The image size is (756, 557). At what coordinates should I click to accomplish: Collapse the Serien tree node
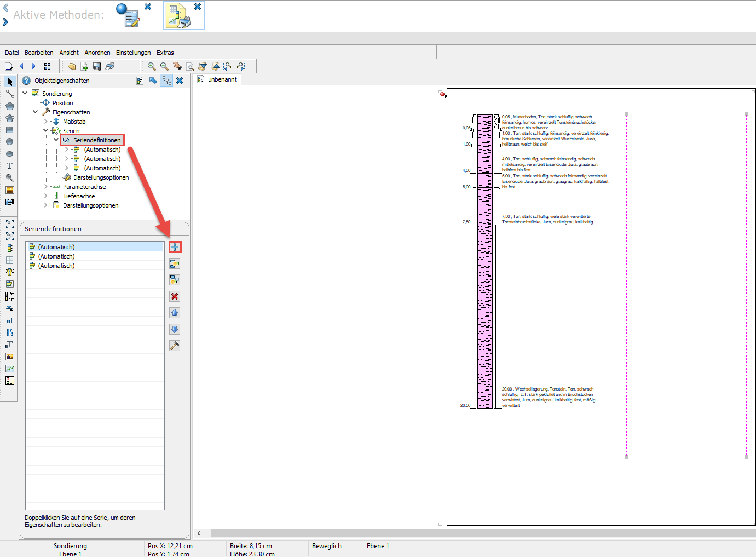(46, 131)
